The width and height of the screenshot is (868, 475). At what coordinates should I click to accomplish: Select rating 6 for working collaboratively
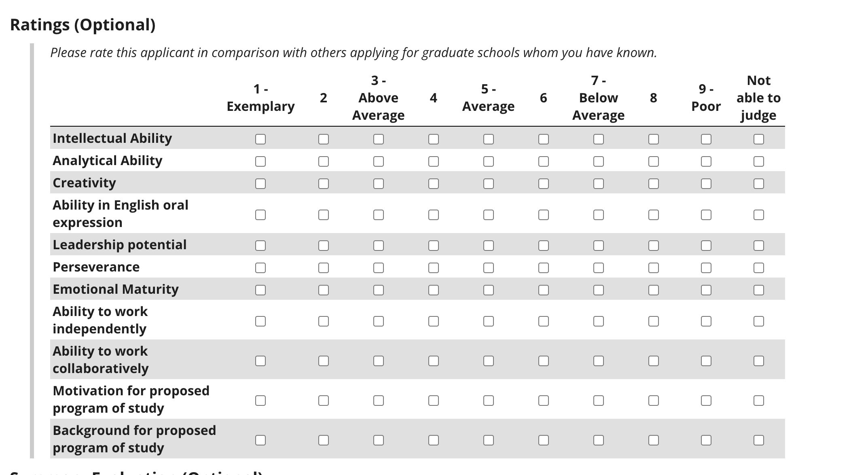[544, 361]
